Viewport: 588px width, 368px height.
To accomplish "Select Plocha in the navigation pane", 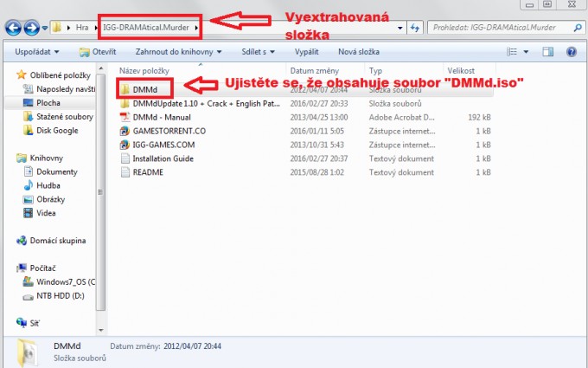I will 48,103.
